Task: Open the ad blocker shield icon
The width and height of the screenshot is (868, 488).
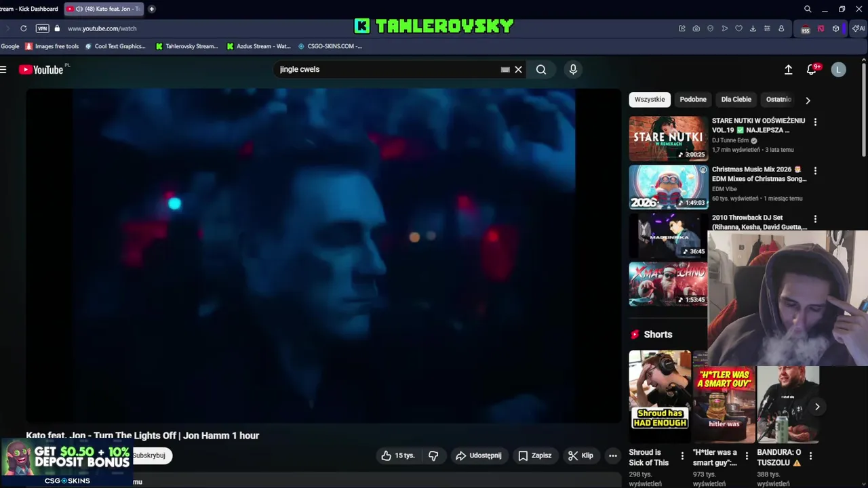Action: [710, 28]
